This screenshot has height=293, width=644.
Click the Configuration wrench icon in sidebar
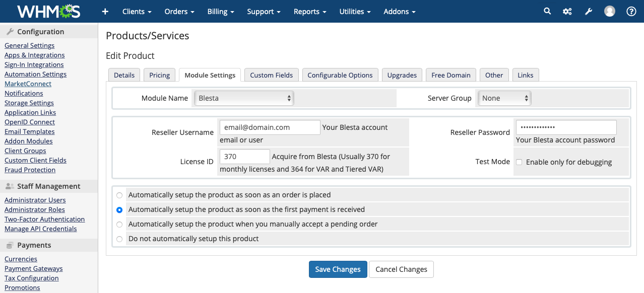pos(10,32)
